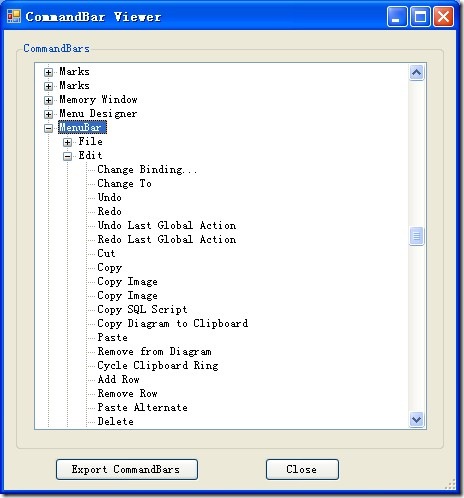Select 'Copy SQL Script' entry
Viewport: 464px width, 498px height.
[x=142, y=310]
